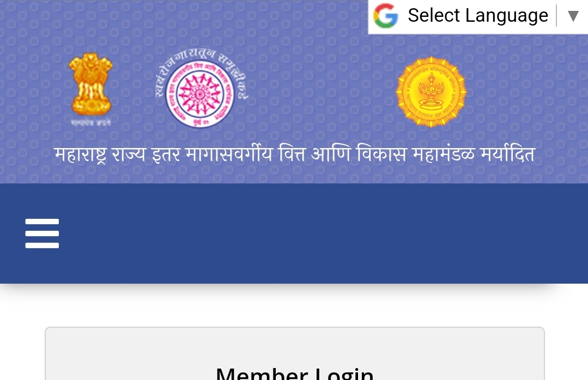
Task: Click the golden Maharashtra government seal
Action: click(431, 92)
